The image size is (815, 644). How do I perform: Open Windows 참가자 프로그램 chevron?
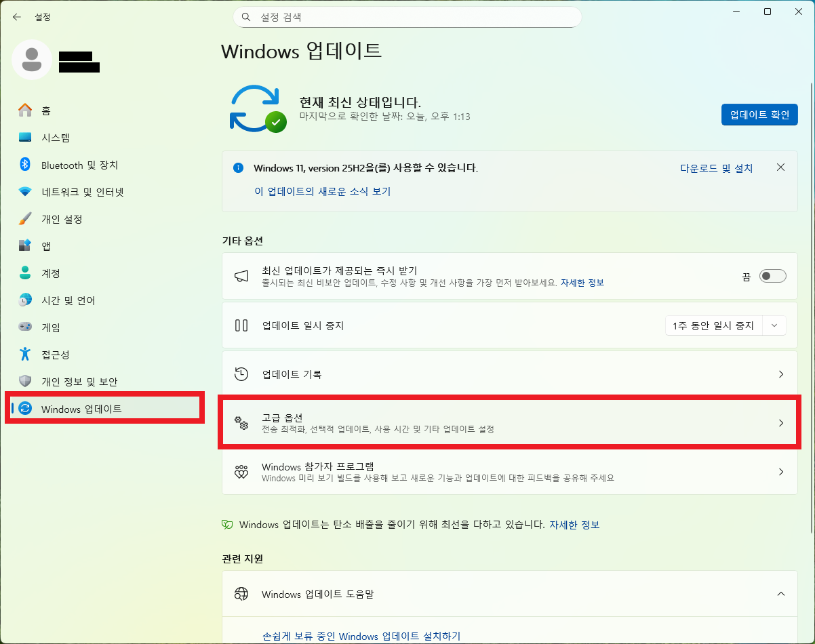(781, 472)
